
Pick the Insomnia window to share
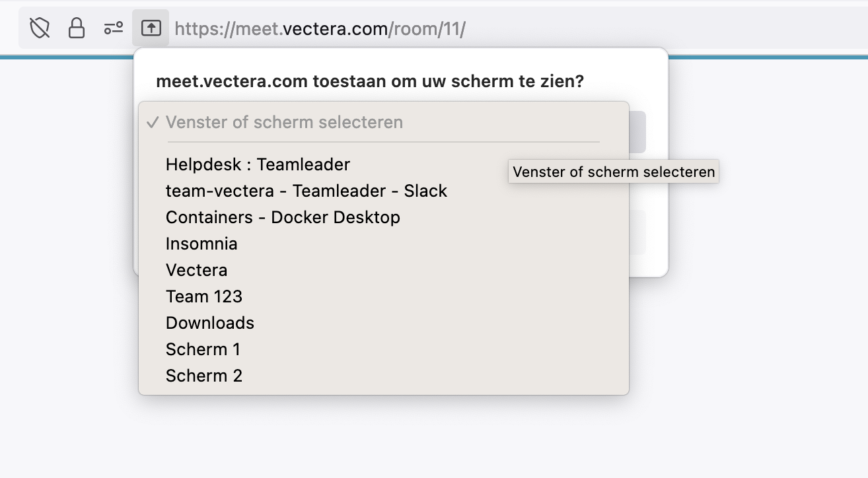383,244
